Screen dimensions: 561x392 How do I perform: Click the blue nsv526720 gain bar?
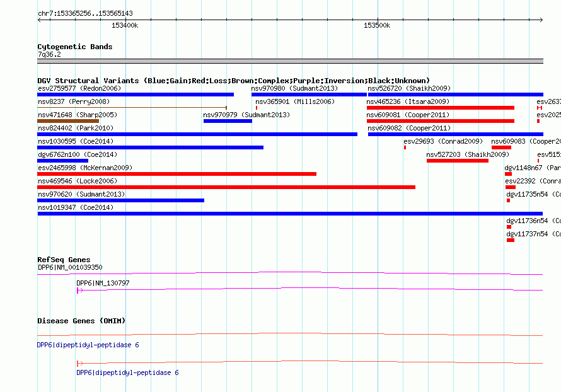click(456, 95)
